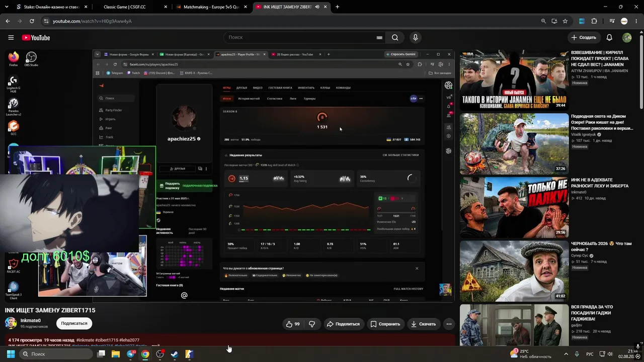Open the Chrome profile avatar
This screenshot has height=362, width=644.
pyautogui.click(x=624, y=21)
